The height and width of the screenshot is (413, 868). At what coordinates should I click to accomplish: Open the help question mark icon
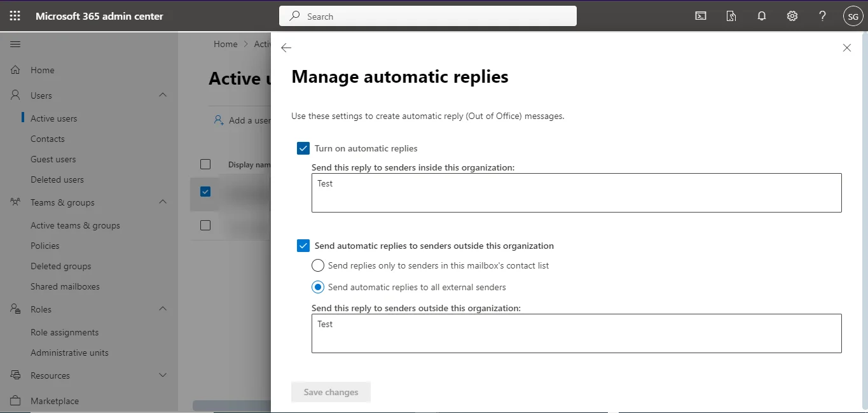[823, 16]
